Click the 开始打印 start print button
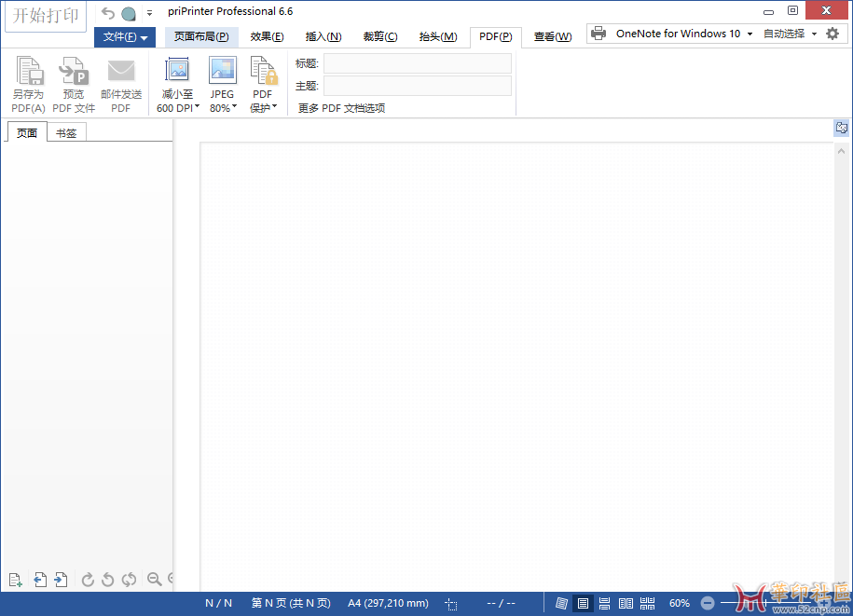Image resolution: width=853 pixels, height=616 pixels. coord(46,16)
